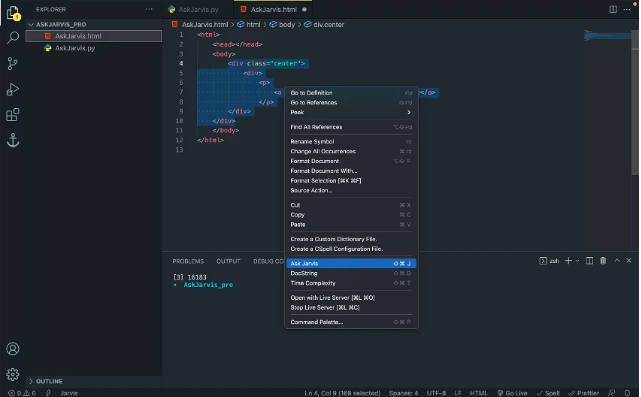Open the new terminal launch profile dropdown
The height and width of the screenshot is (397, 641).
pos(577,261)
